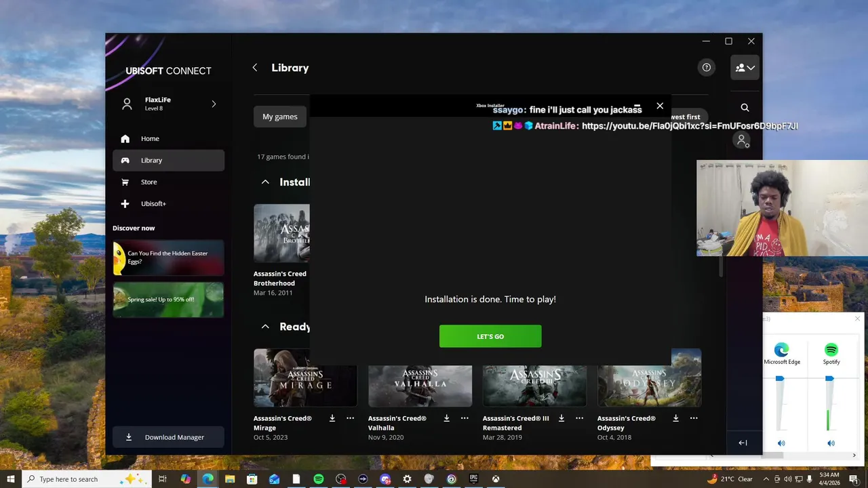Click the Assassin's Creed Valhalla cover

click(x=420, y=386)
